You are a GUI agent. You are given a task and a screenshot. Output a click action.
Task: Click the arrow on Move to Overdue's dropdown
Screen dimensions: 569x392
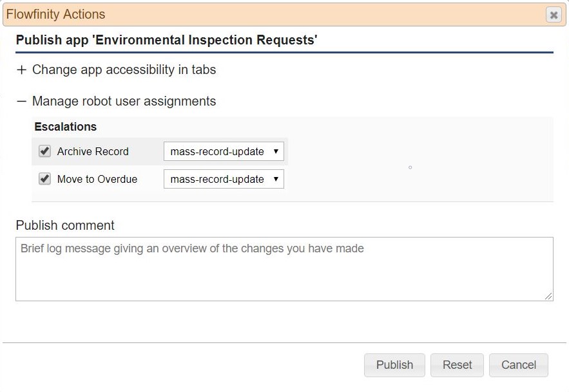click(x=276, y=180)
